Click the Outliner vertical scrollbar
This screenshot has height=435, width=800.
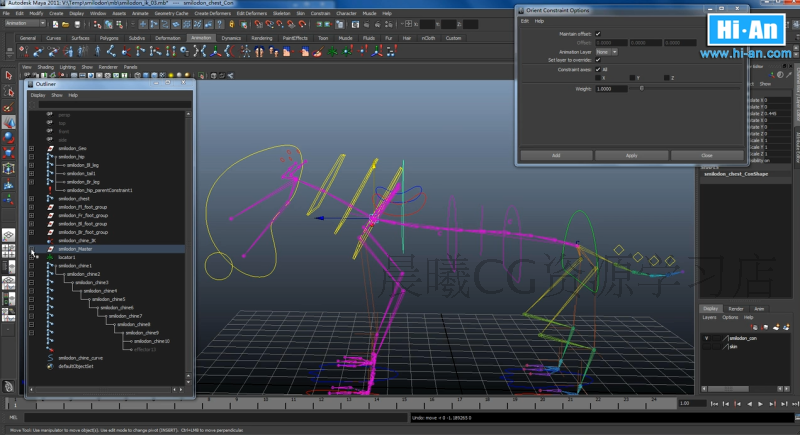click(188, 247)
